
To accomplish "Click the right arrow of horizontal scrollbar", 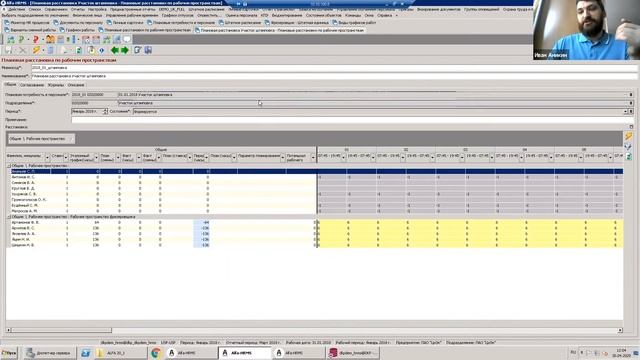I will 620,330.
